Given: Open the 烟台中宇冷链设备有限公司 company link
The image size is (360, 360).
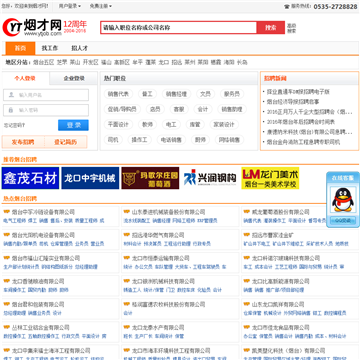Looking at the screenshot, I should 43,212.
